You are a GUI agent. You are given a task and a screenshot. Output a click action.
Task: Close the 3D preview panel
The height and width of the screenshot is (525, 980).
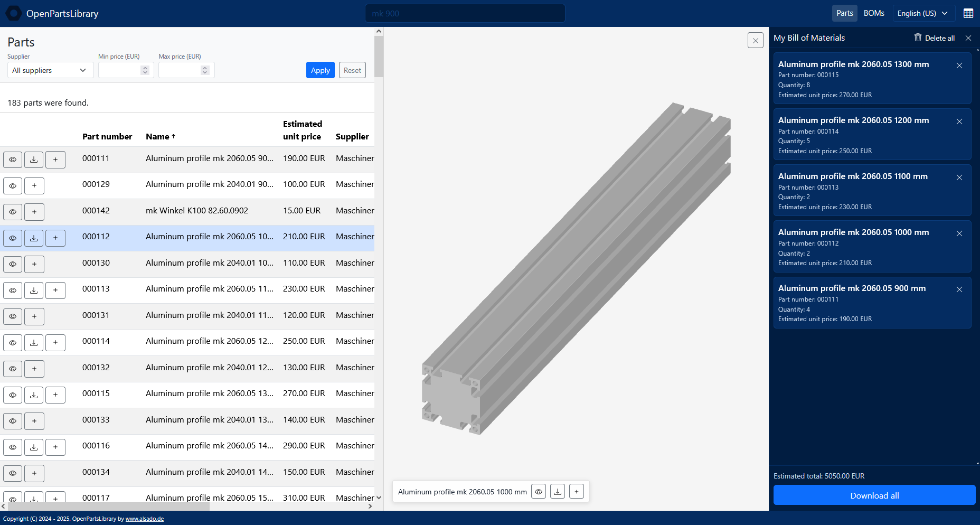[x=756, y=40]
